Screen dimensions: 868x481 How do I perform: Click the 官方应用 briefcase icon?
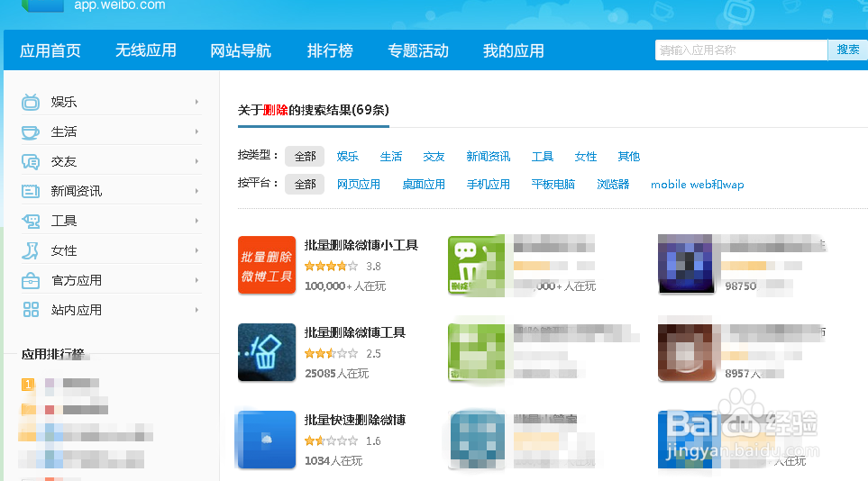pyautogui.click(x=31, y=281)
